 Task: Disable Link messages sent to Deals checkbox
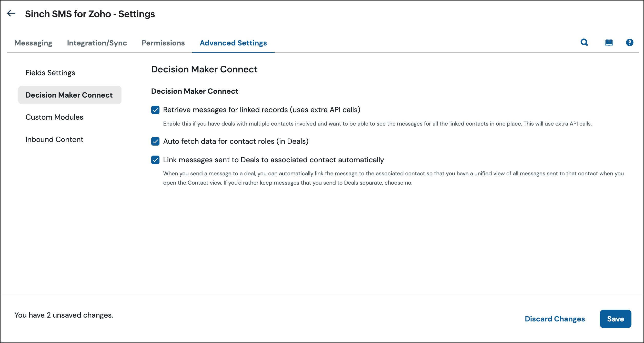pos(155,160)
